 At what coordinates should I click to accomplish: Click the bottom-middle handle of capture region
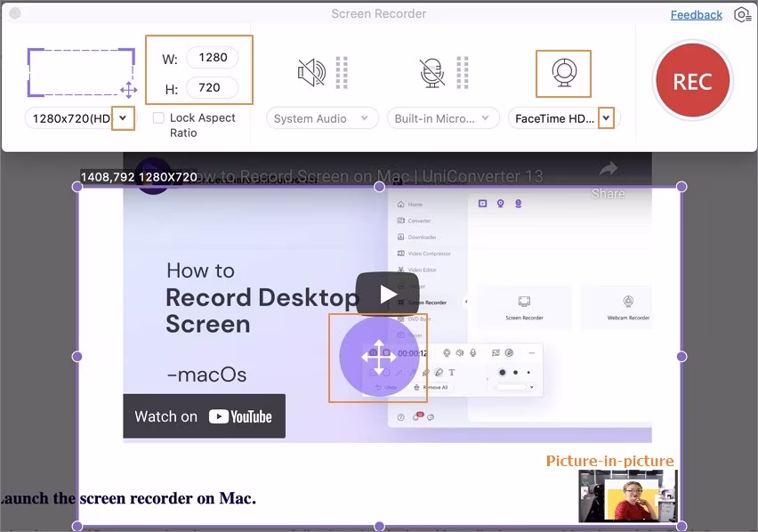[x=380, y=526]
